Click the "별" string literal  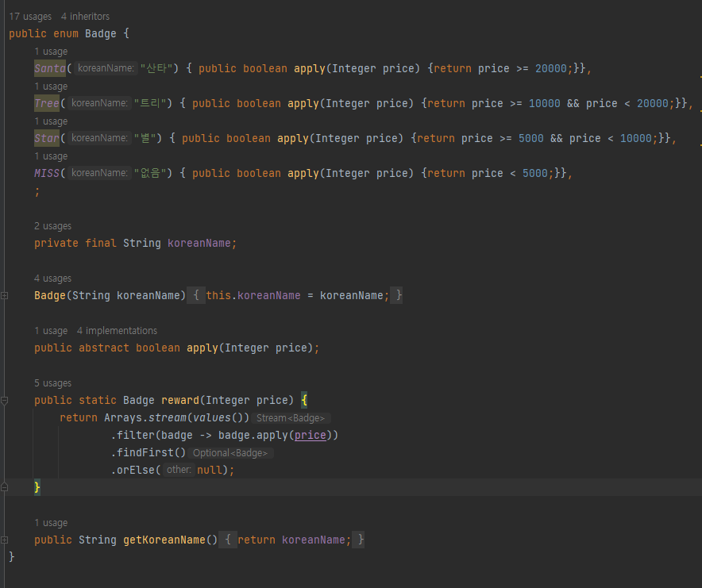coord(145,138)
